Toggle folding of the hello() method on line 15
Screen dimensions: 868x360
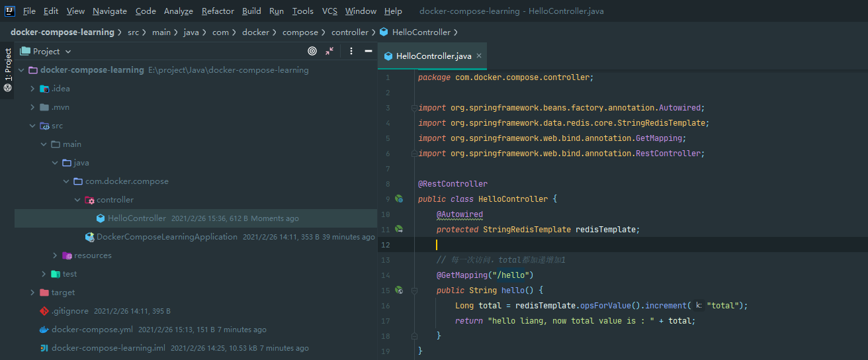point(414,291)
